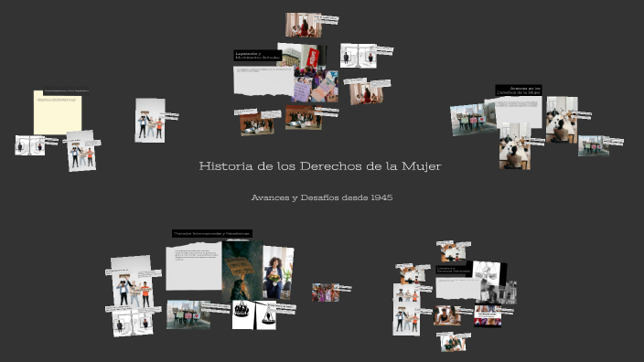Open the woman holding flowers photo
Viewport: 644px width, 362px height.
tap(278, 272)
